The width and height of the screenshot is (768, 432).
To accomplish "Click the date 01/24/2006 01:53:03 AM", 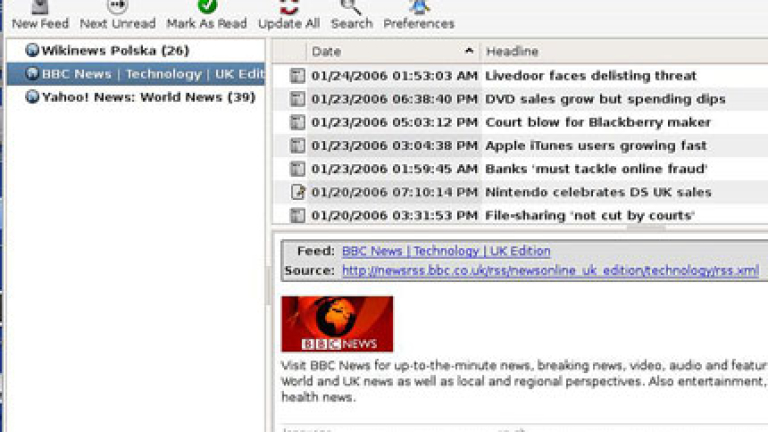I will click(394, 76).
